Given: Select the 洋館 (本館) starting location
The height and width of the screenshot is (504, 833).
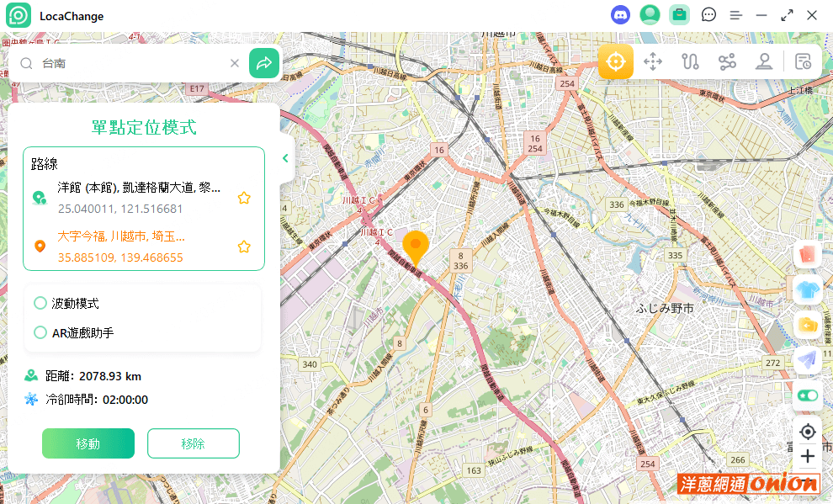Looking at the screenshot, I should click(x=139, y=198).
